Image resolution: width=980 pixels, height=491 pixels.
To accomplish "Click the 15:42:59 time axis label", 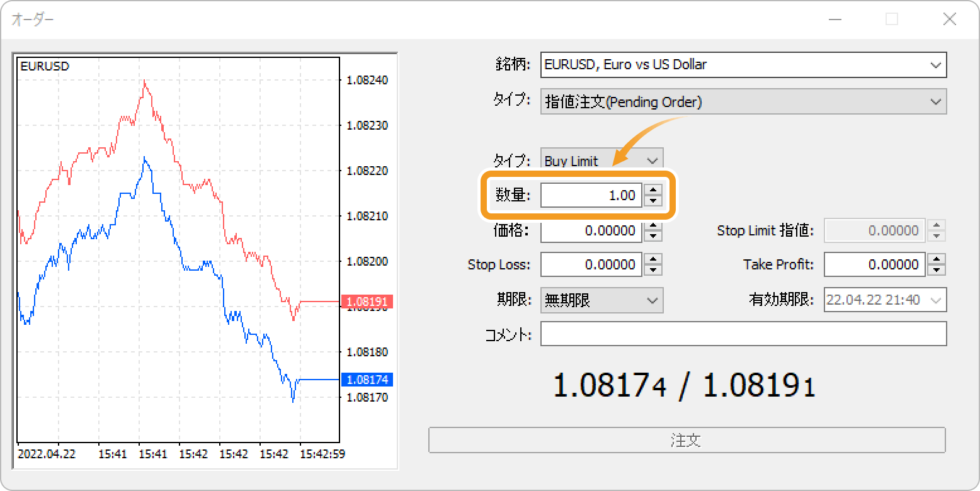I will tap(322, 453).
